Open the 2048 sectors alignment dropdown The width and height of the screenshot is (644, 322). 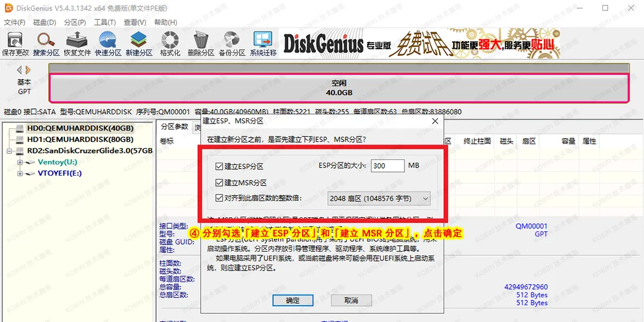379,199
